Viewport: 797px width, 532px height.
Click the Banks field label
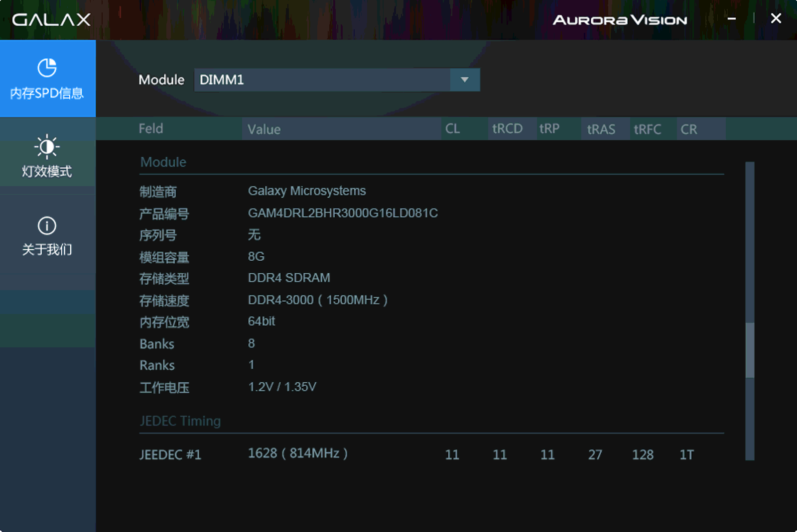pyautogui.click(x=157, y=344)
